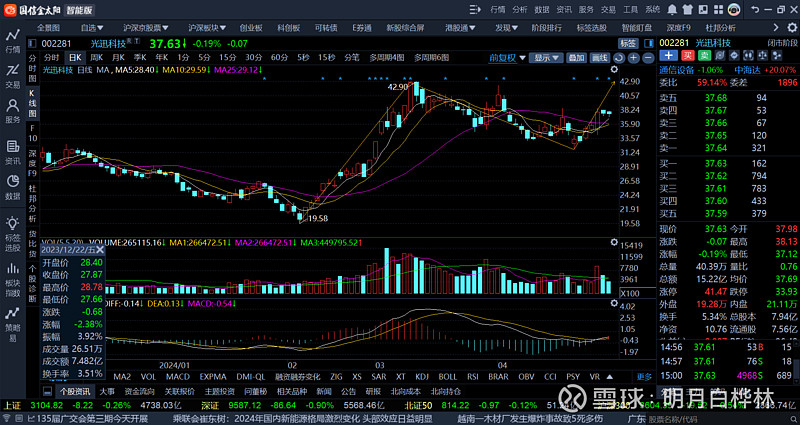Viewport: 800px width, 425px height.
Task: Open the volume panel gear settings icon
Action: point(614,242)
